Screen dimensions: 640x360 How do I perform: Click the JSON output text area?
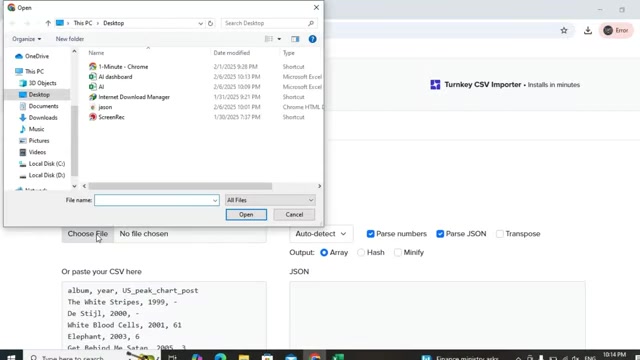tap(437, 315)
